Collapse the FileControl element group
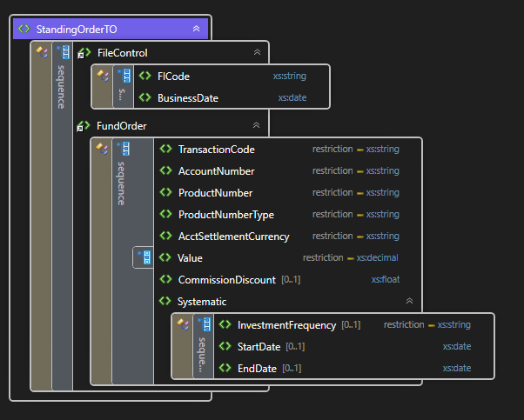524x420 pixels. (256, 53)
